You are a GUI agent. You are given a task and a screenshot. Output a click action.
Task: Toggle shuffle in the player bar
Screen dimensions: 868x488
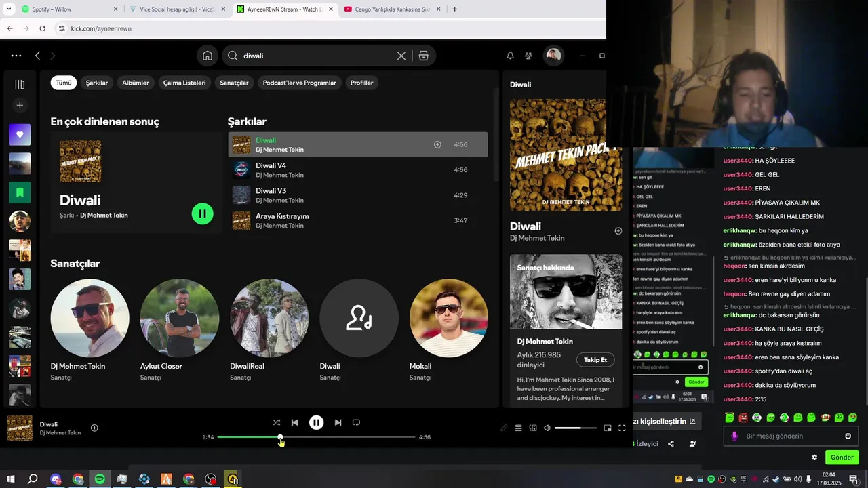click(276, 422)
